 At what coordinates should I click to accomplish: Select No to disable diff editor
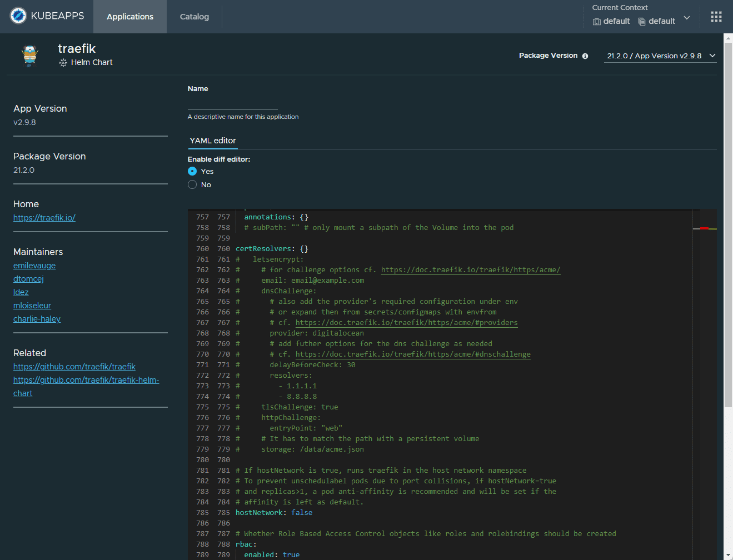coord(192,184)
